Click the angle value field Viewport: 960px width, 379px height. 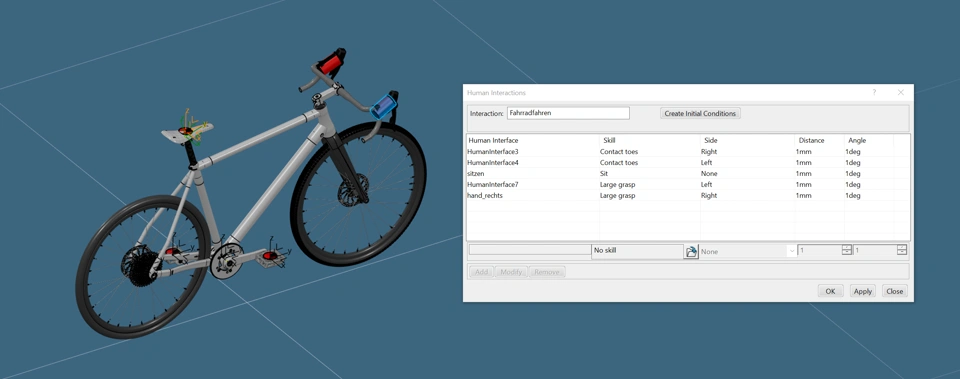click(x=876, y=250)
